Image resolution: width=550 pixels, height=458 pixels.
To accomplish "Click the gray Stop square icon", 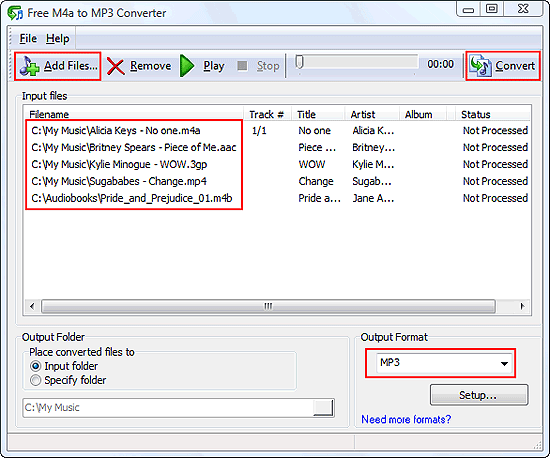I will point(242,66).
